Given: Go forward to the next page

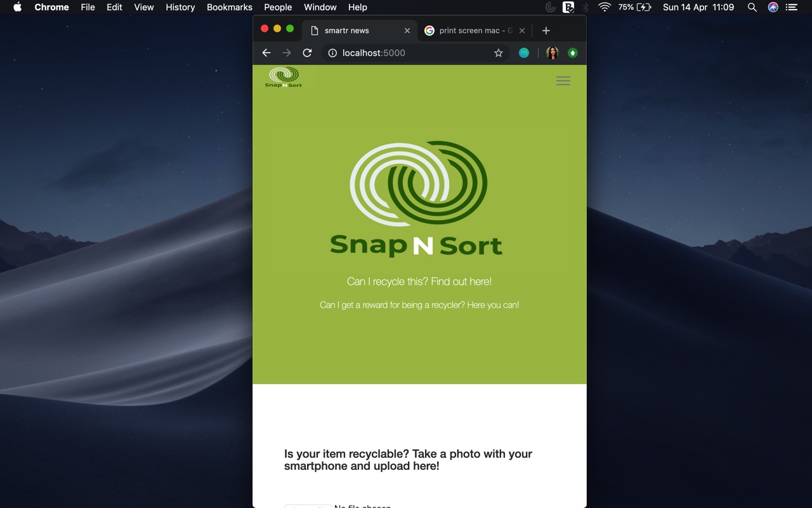Looking at the screenshot, I should point(287,53).
